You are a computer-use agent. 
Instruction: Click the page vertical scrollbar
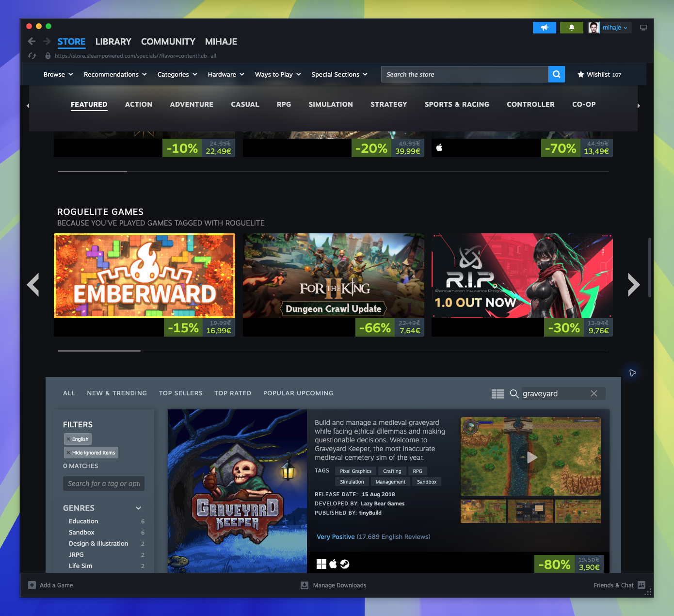(x=649, y=267)
